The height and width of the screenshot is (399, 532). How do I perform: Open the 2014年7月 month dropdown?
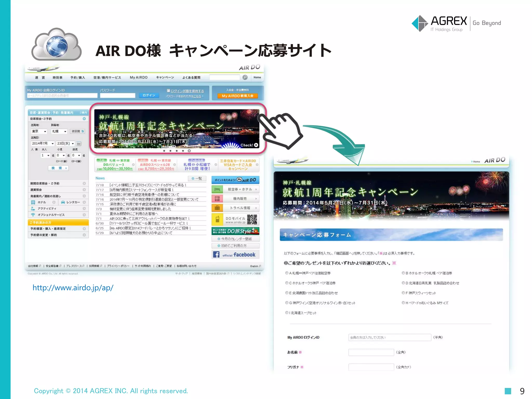pyautogui.click(x=43, y=143)
